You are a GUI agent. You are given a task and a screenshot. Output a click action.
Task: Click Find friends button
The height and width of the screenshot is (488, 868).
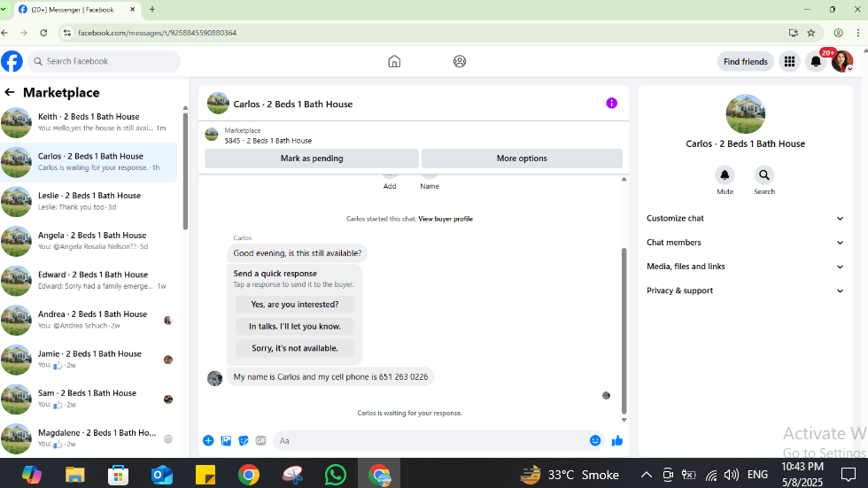pos(745,61)
